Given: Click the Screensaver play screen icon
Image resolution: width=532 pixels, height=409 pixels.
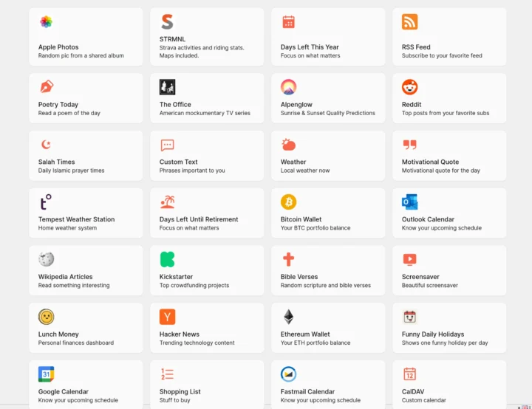Looking at the screenshot, I should [409, 259].
